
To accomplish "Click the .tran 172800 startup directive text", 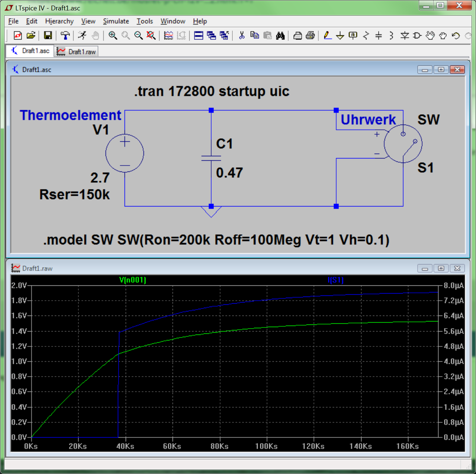I will [212, 92].
